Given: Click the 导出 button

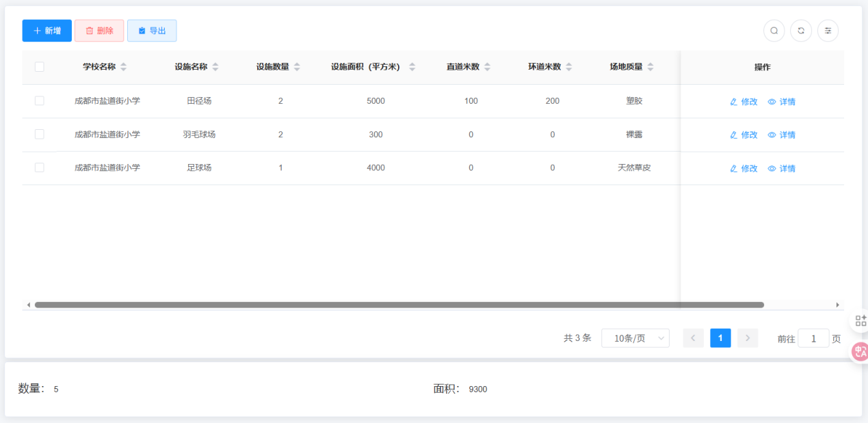Looking at the screenshot, I should pyautogui.click(x=152, y=31).
